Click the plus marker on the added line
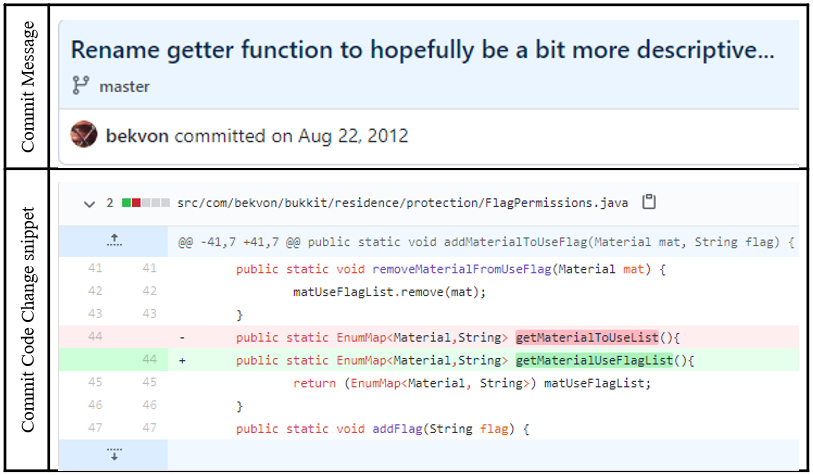 pos(182,360)
